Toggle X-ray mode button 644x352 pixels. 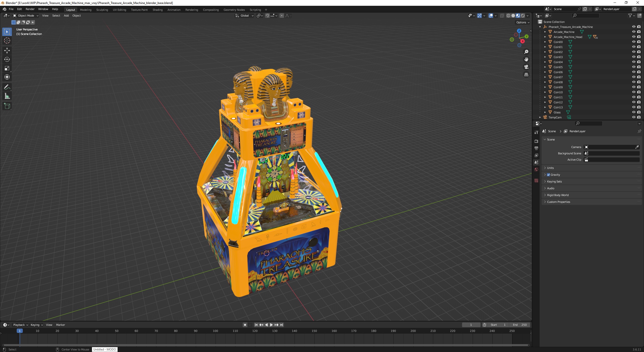point(502,16)
